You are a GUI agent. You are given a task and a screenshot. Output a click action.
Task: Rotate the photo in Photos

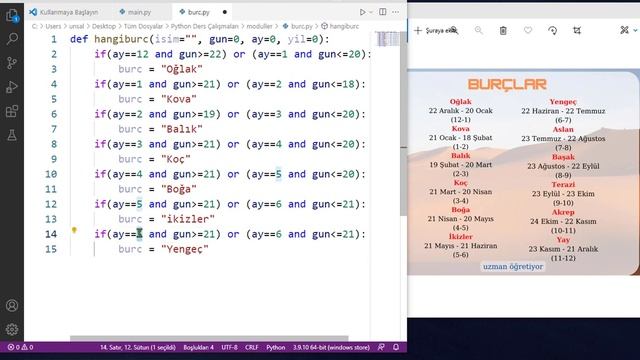[552, 31]
